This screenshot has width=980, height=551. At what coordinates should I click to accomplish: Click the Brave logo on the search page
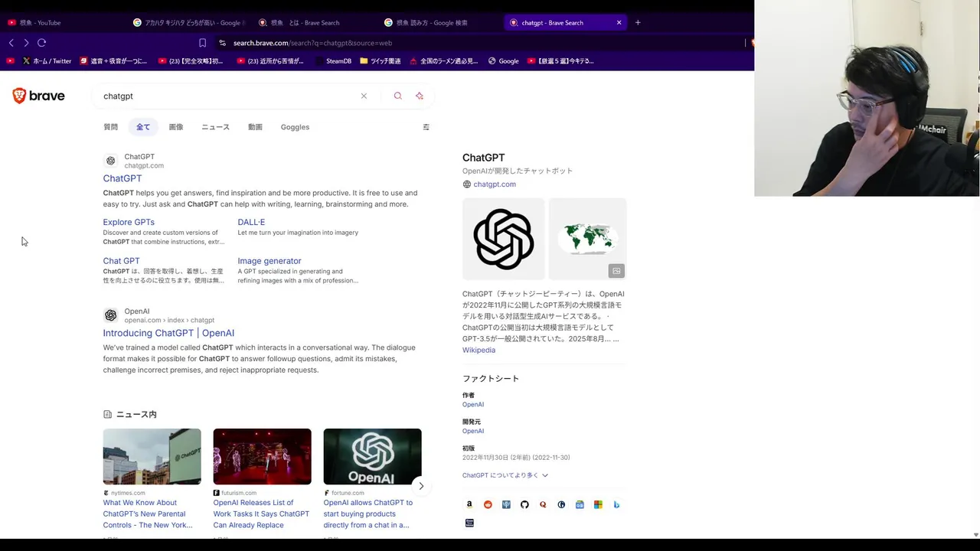click(38, 96)
